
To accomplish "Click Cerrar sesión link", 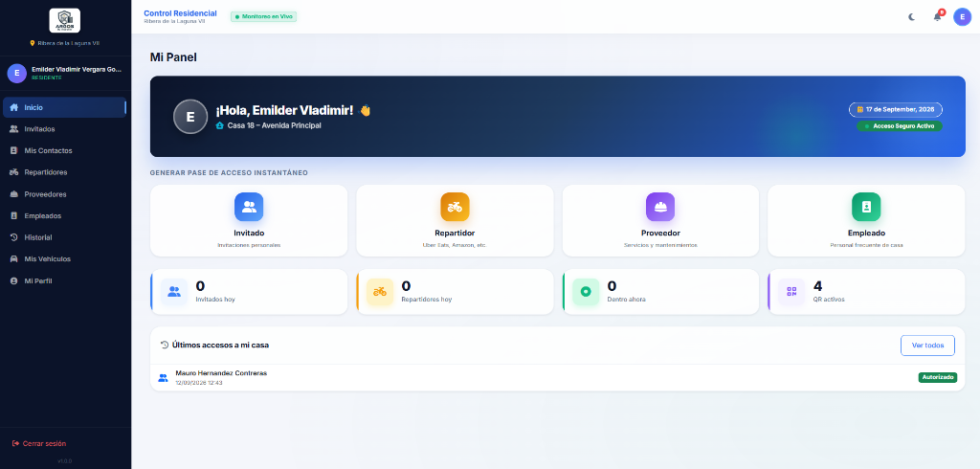I will click(44, 443).
